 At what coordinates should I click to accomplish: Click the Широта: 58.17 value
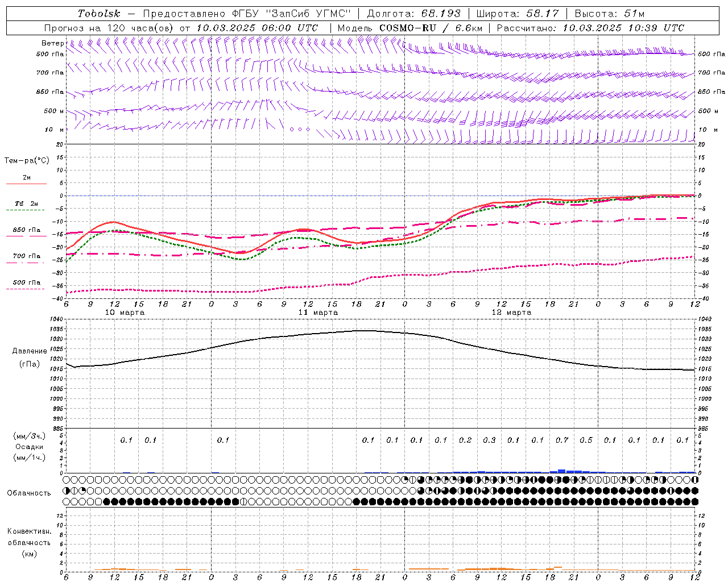pyautogui.click(x=518, y=14)
